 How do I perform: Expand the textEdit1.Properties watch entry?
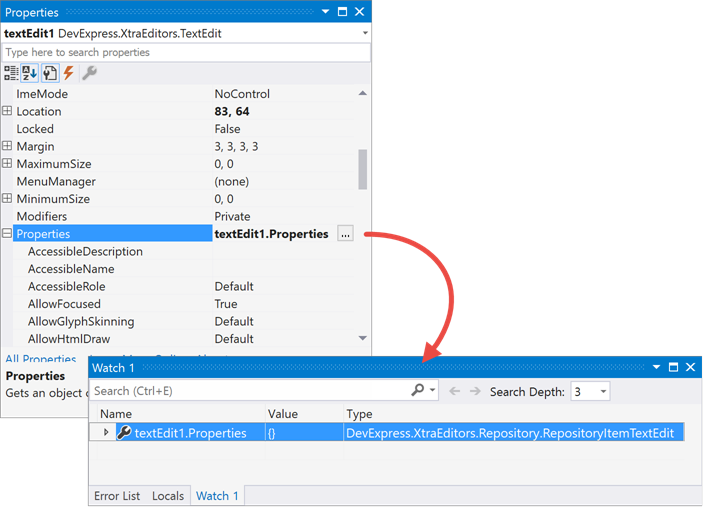106,433
